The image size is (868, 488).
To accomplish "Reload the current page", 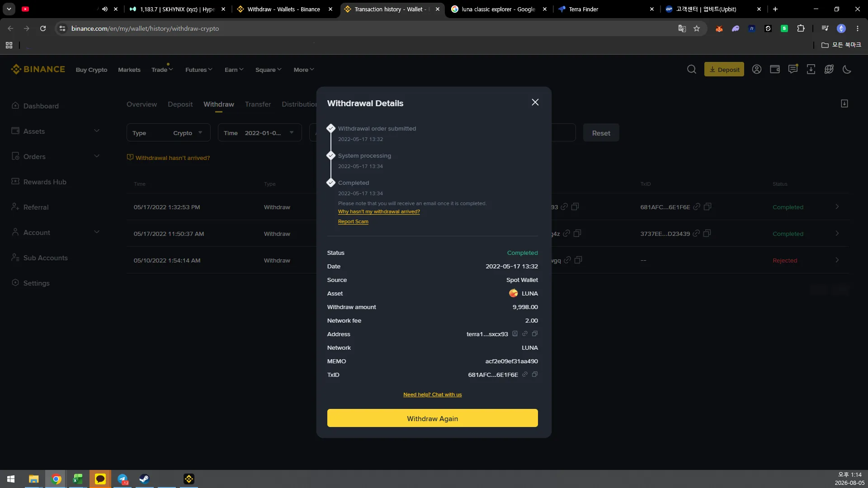I will pos(43,28).
